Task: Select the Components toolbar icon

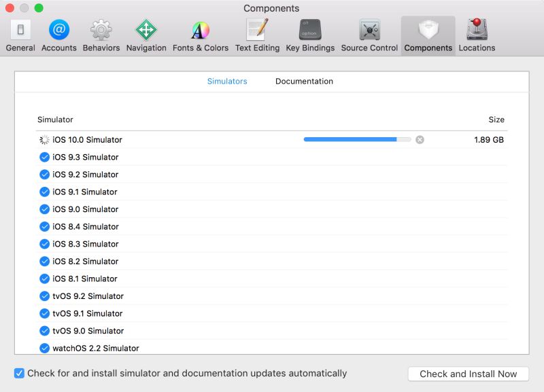Action: coord(428,35)
